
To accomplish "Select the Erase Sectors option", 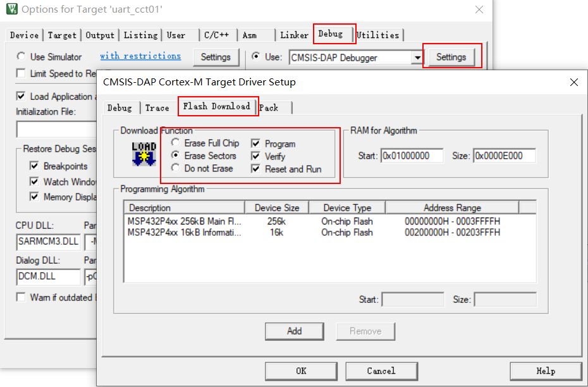I will [x=175, y=155].
